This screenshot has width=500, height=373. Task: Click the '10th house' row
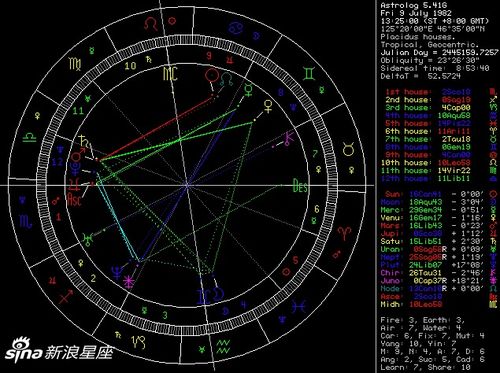coord(439,163)
